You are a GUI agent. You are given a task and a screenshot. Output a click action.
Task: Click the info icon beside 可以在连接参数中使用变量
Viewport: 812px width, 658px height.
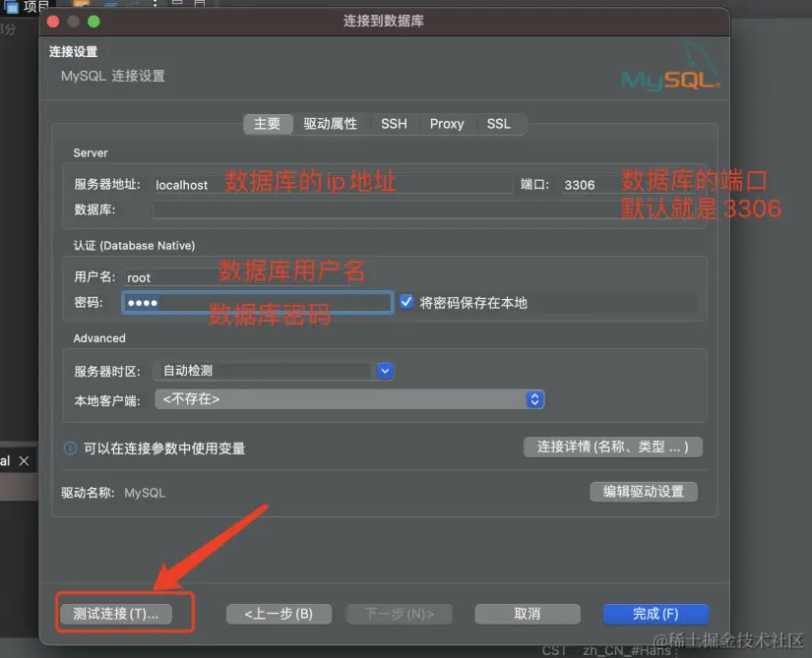70,448
